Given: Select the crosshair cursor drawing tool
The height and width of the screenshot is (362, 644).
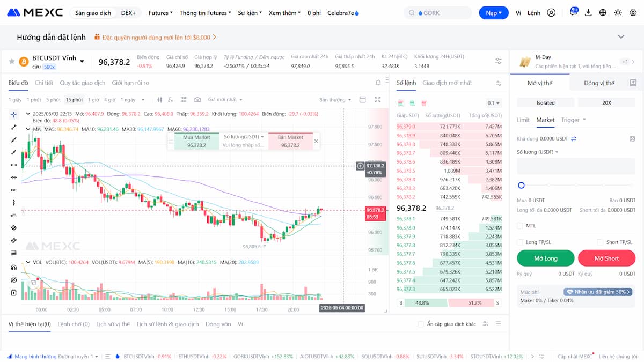Looking at the screenshot, I should coord(13,114).
